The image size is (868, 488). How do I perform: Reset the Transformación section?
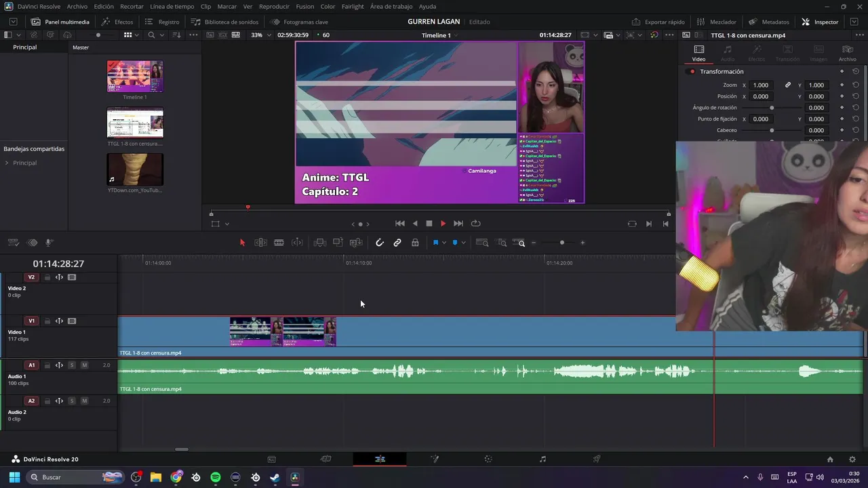coord(856,72)
